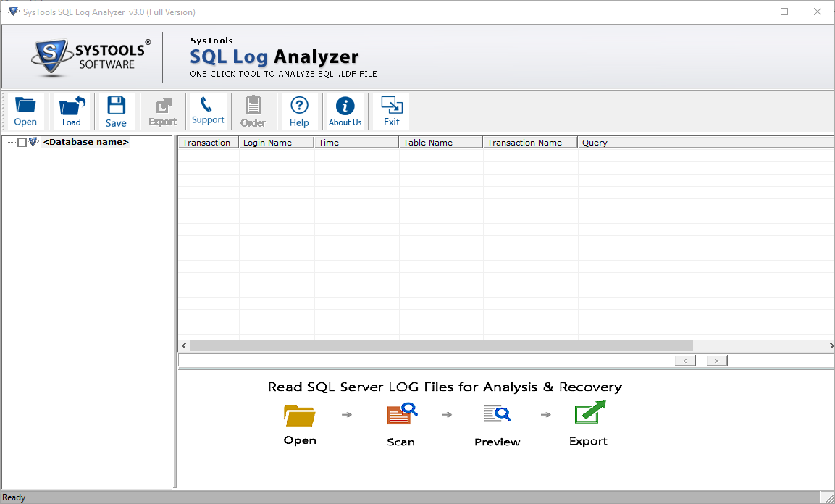Click the Order clipboard icon
Viewport: 835px width, 504px height.
253,112
